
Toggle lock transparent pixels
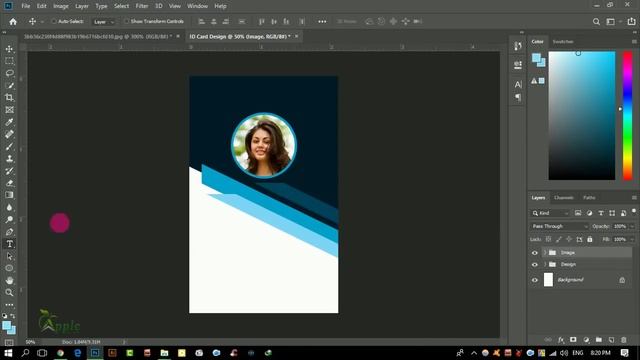point(548,239)
